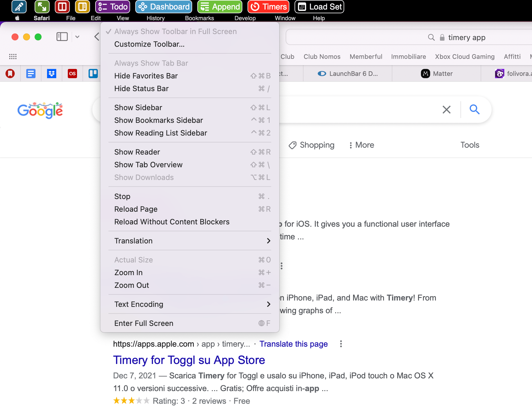532x413 pixels.
Task: Select Reload Page
Action: 190,209
